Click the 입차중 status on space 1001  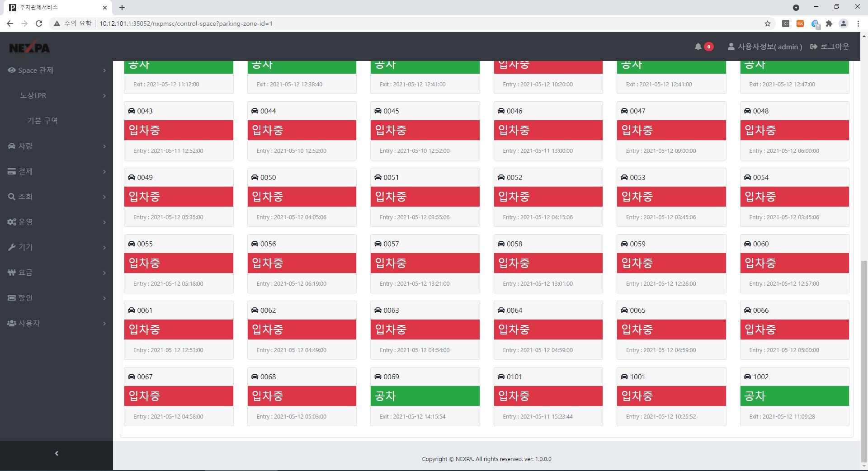[x=637, y=396]
